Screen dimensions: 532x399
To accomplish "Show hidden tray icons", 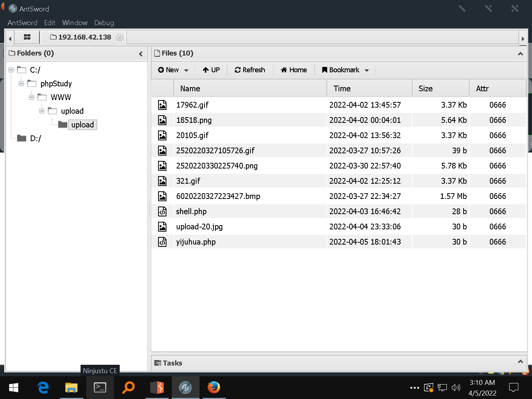I will (415, 388).
